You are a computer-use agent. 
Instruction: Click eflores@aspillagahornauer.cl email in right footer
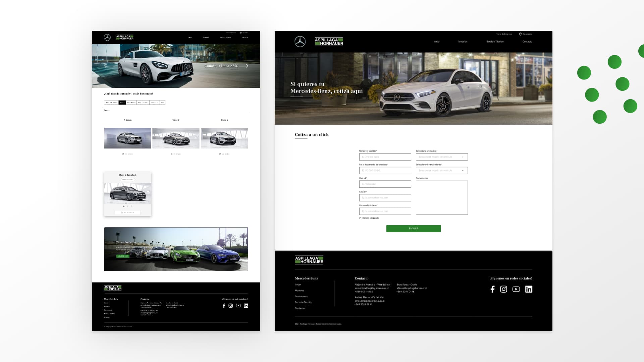tap(412, 288)
